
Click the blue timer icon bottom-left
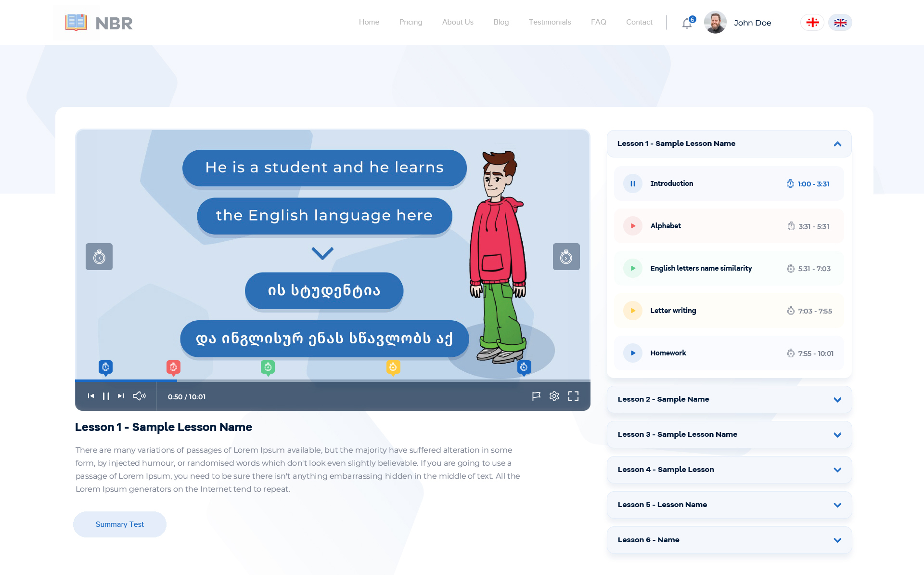coord(105,366)
